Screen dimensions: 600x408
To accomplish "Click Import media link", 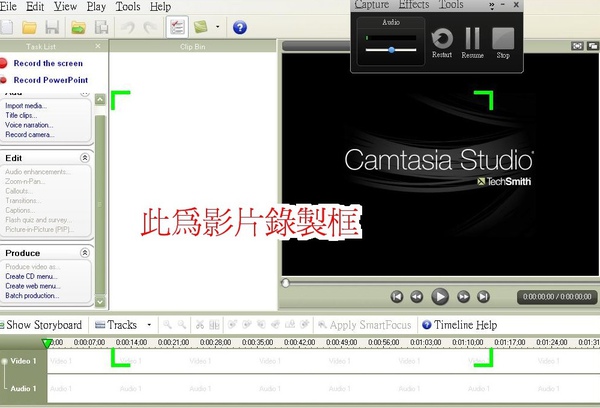I will click(26, 106).
